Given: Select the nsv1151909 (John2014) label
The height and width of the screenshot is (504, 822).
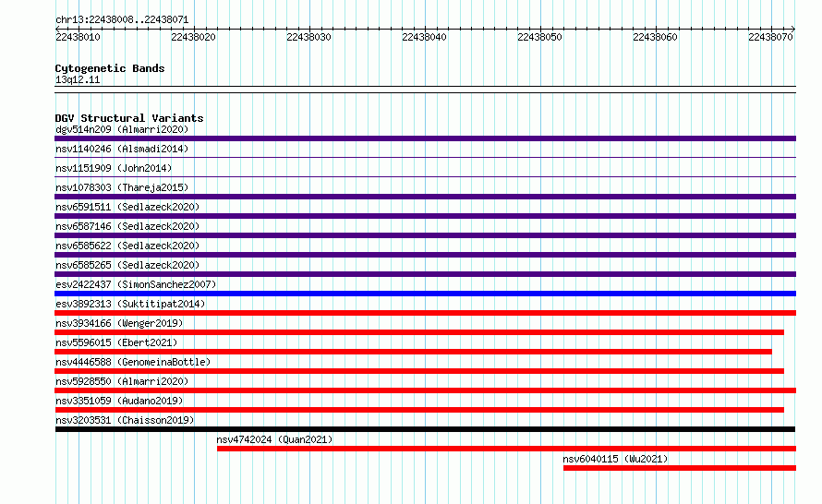Looking at the screenshot, I should (x=114, y=168).
